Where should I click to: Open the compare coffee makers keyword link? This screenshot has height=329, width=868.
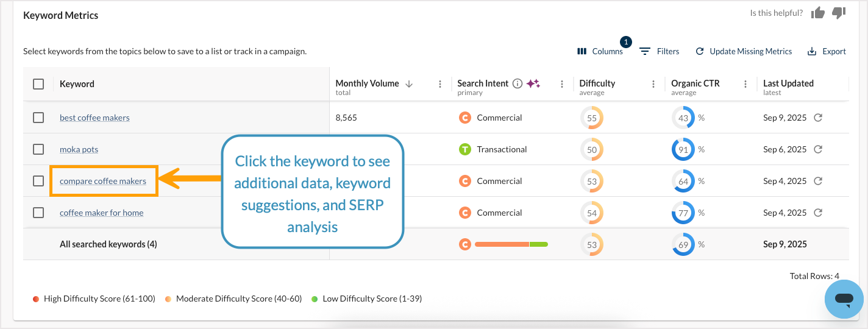coord(103,181)
